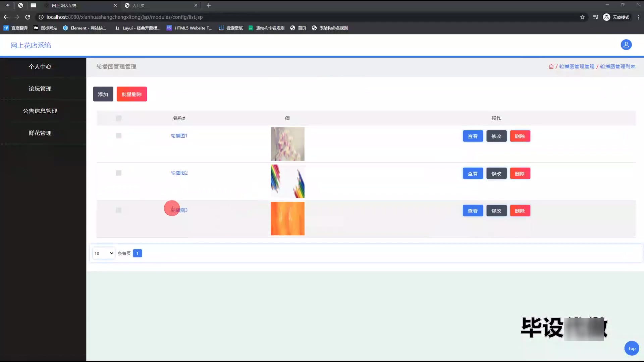Screen dimensions: 644x362
Task: Click the 轮播图管理列表 breadcrumb link
Action: 618,67
